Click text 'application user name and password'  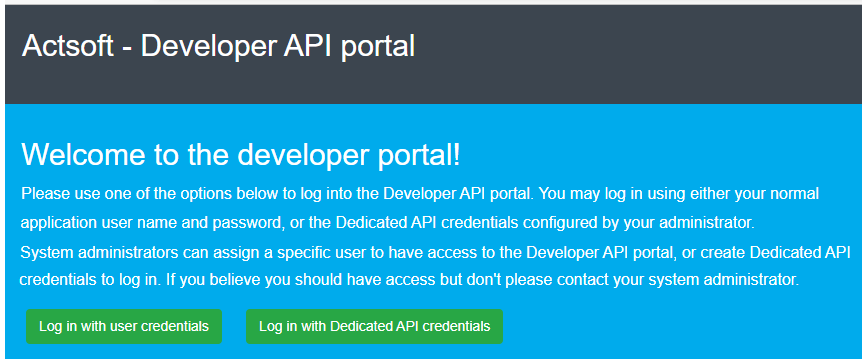tap(153, 223)
